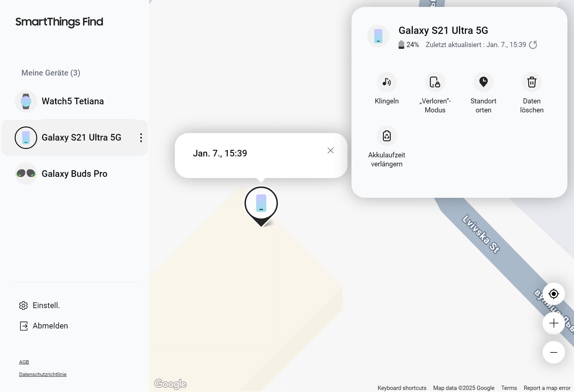The width and height of the screenshot is (574, 392).
Task: Click the battery level icon
Action: [x=401, y=45]
